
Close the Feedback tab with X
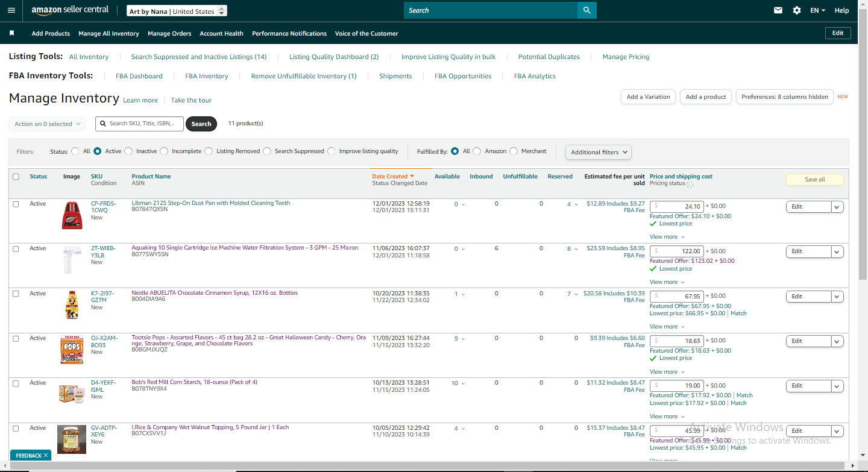click(x=46, y=456)
